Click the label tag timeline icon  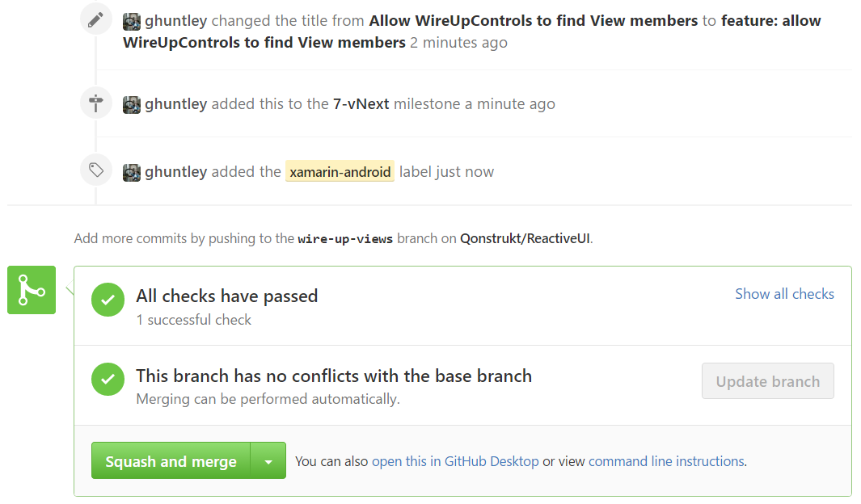pos(96,170)
